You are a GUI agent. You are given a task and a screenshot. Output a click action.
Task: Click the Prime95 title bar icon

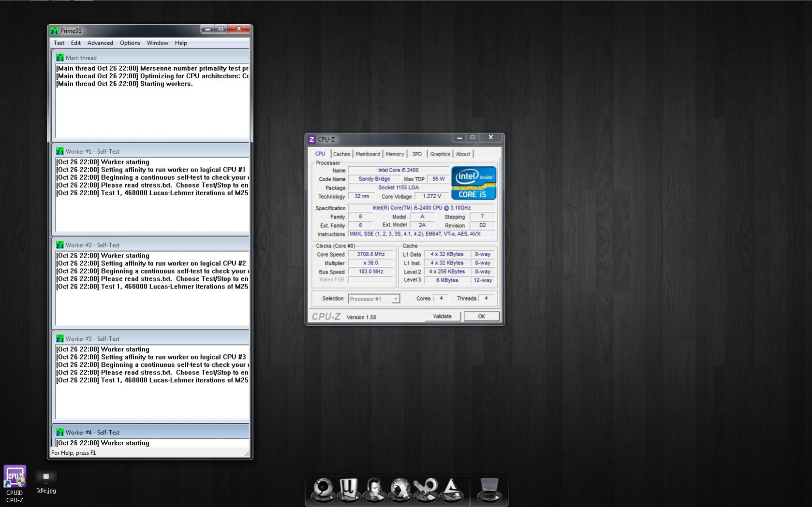(x=54, y=30)
